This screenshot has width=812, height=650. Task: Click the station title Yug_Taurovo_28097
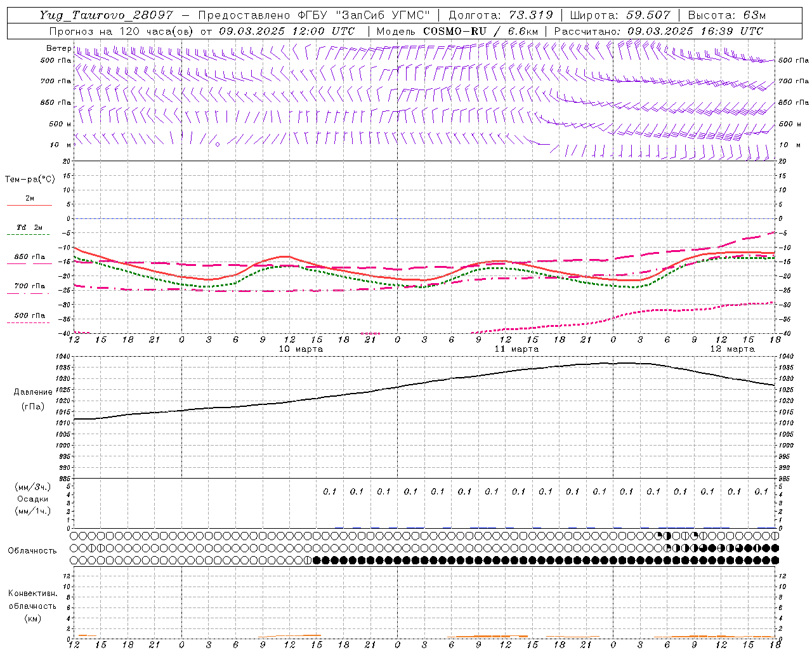[x=106, y=15]
